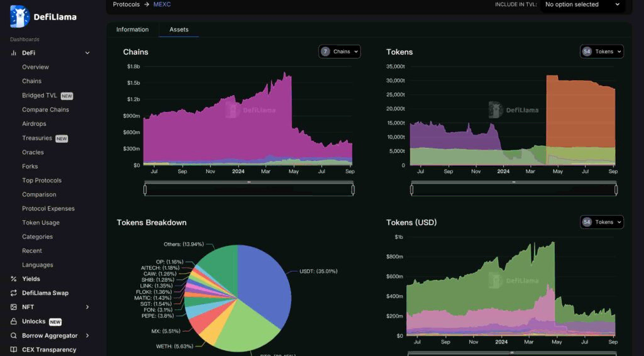Open Compare Chains page

45,109
